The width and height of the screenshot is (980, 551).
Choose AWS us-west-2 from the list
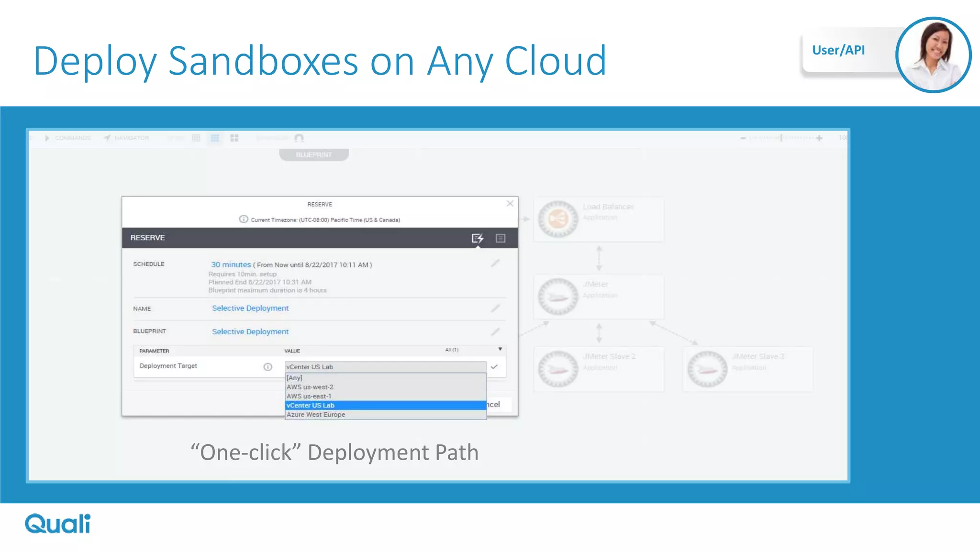pos(310,387)
